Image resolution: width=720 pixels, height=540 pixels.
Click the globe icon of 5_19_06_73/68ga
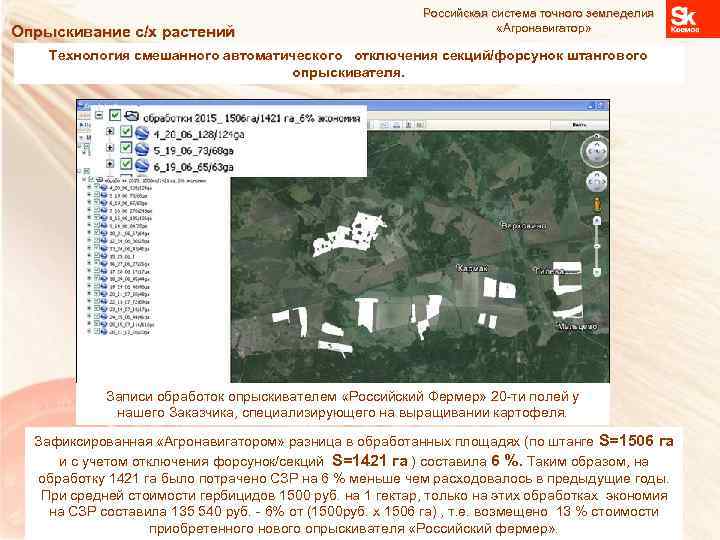click(142, 149)
